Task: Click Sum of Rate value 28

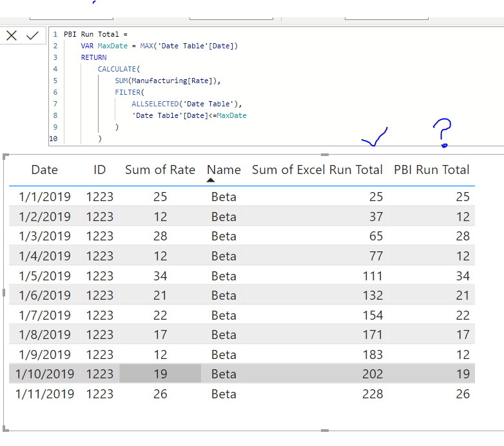Action: 160,236
